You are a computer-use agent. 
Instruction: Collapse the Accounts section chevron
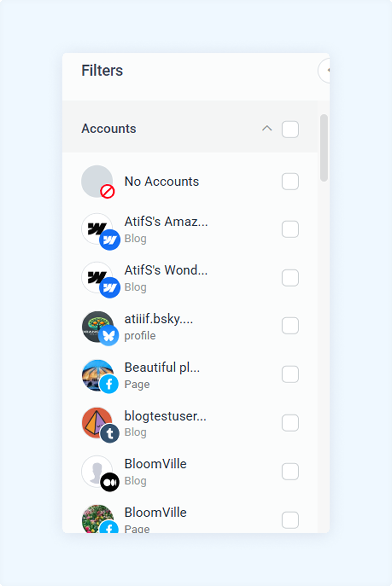[x=267, y=128]
